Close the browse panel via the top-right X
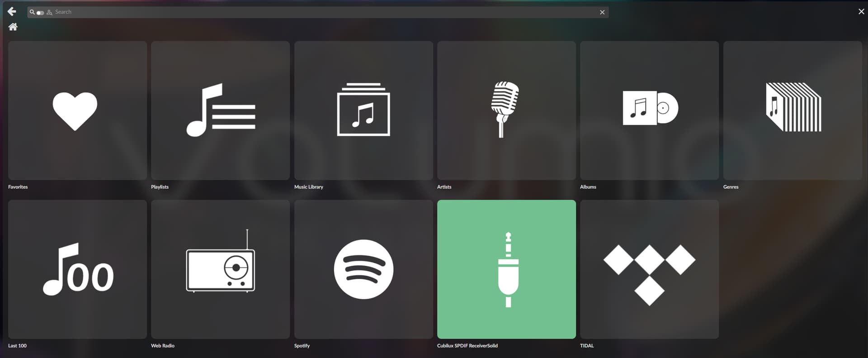The image size is (868, 358). point(861,12)
